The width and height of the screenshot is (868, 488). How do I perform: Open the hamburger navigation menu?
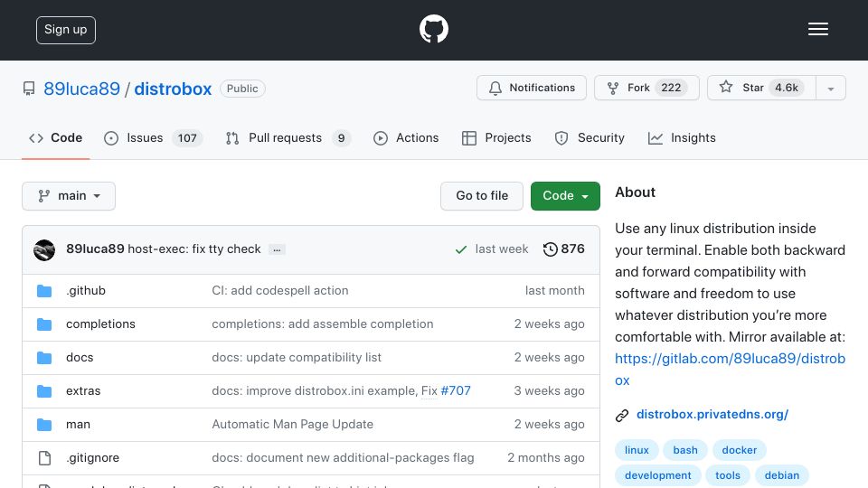point(817,29)
